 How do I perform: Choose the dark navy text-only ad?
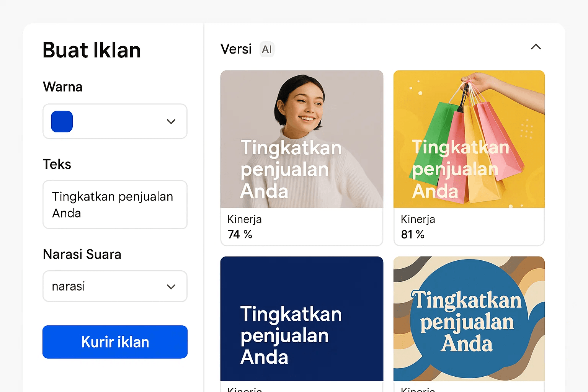[302, 318]
